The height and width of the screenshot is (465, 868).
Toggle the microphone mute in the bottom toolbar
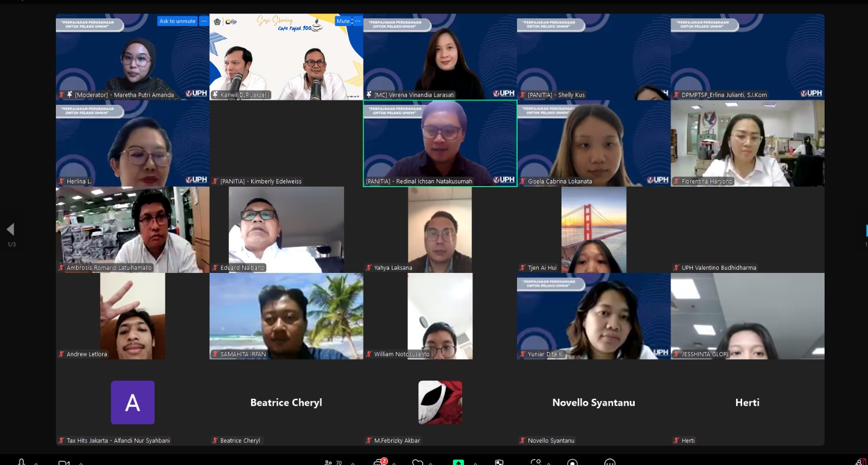[21, 462]
